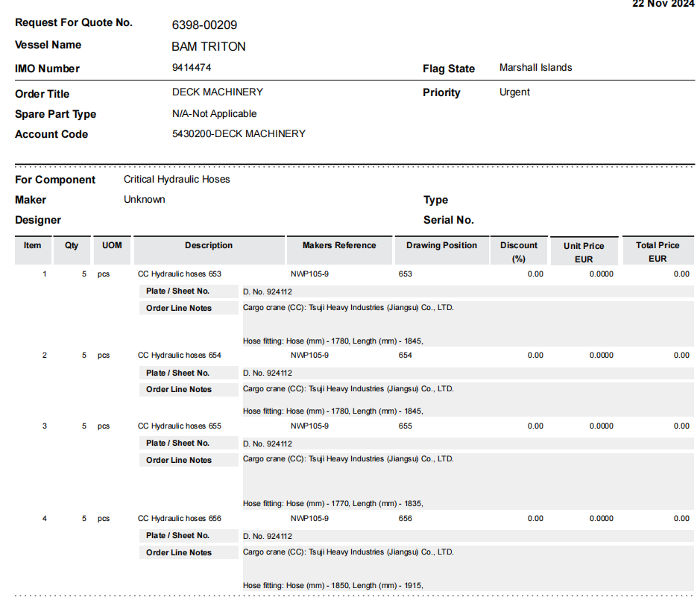Select the DECK MACHINERY order title
Screen dimensions: 700x603
[x=218, y=92]
